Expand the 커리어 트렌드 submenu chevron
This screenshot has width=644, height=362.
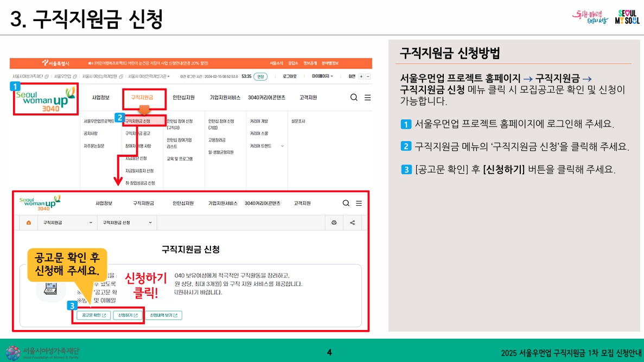pyautogui.click(x=282, y=146)
